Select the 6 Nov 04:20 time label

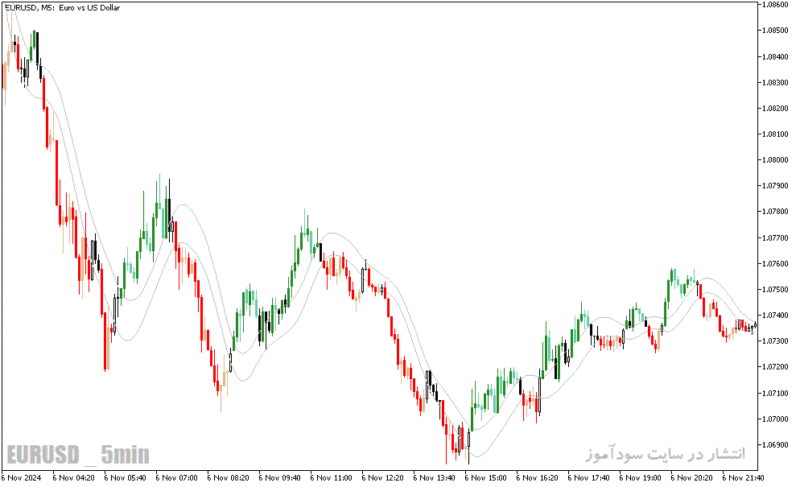click(73, 478)
